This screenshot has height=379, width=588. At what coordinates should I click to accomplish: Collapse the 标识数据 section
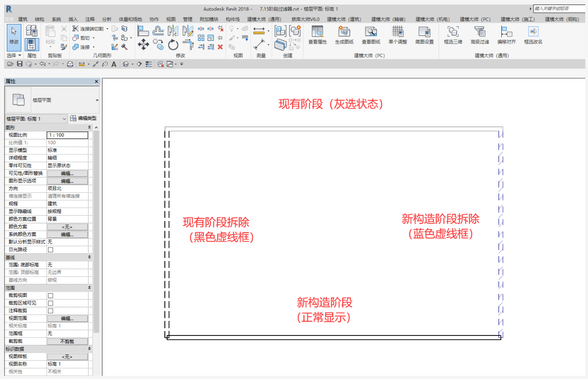pos(89,349)
